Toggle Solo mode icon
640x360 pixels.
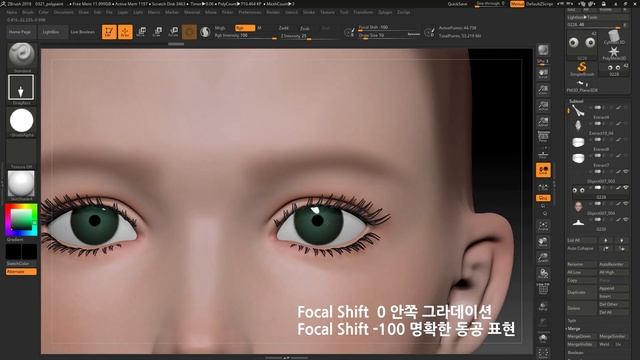543,338
